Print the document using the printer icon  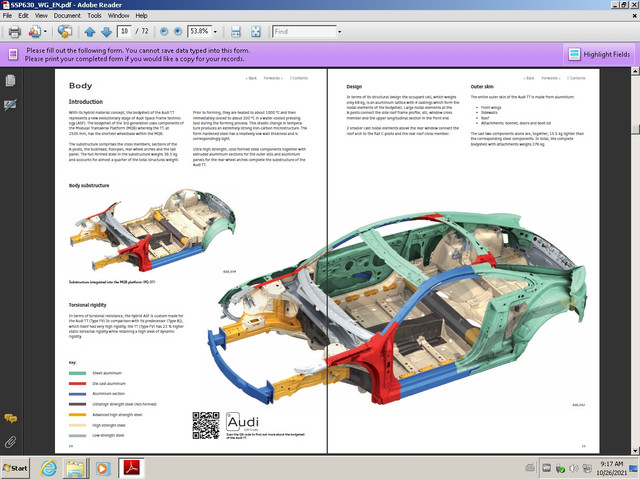tap(15, 31)
